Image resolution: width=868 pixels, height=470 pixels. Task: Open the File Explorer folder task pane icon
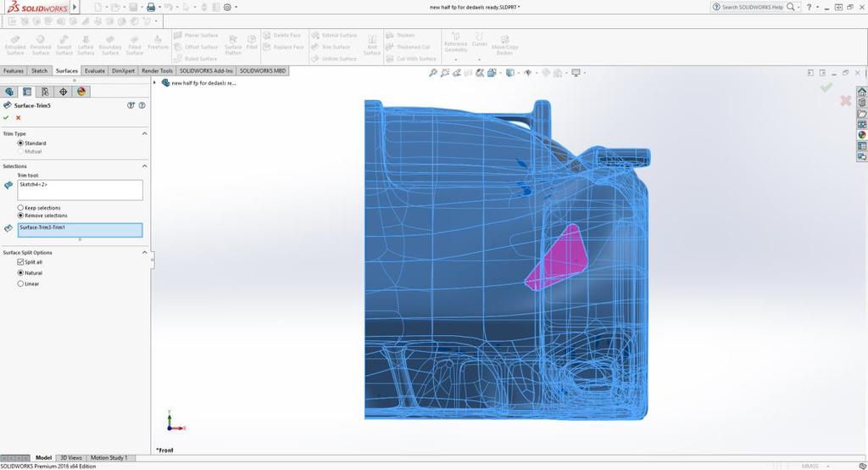(862, 114)
